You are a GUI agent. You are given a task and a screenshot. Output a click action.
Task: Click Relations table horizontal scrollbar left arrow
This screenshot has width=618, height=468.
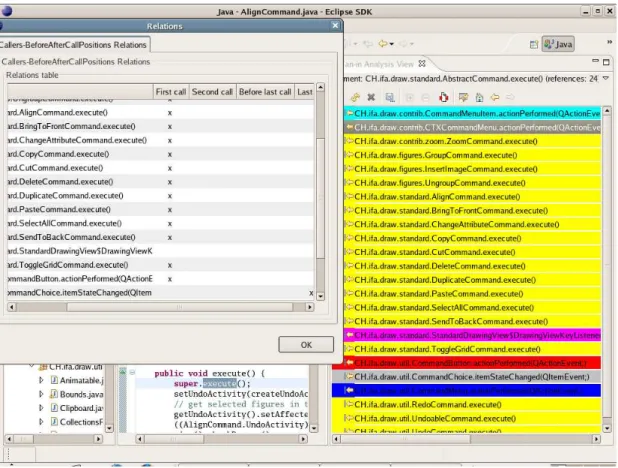tap(11, 307)
